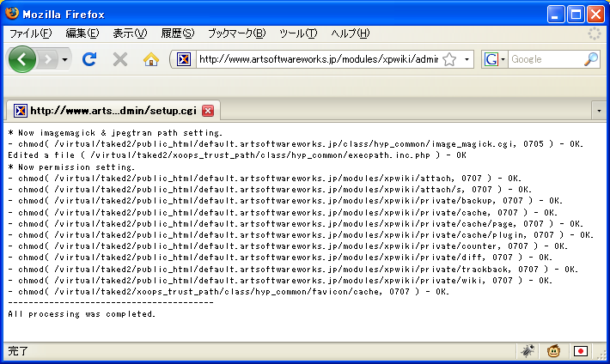Open the list all tabs dropdown
The height and width of the screenshot is (364, 610).
click(599, 111)
